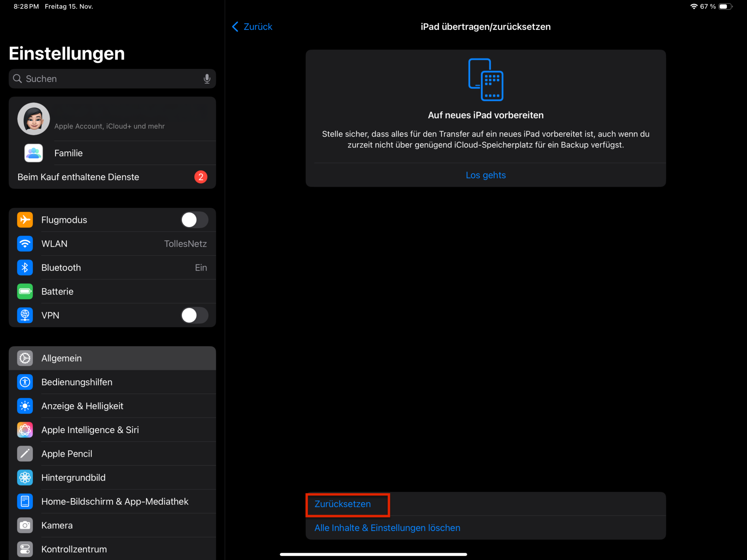Open Kontrollzentrum settings
The width and height of the screenshot is (747, 560).
point(112,549)
